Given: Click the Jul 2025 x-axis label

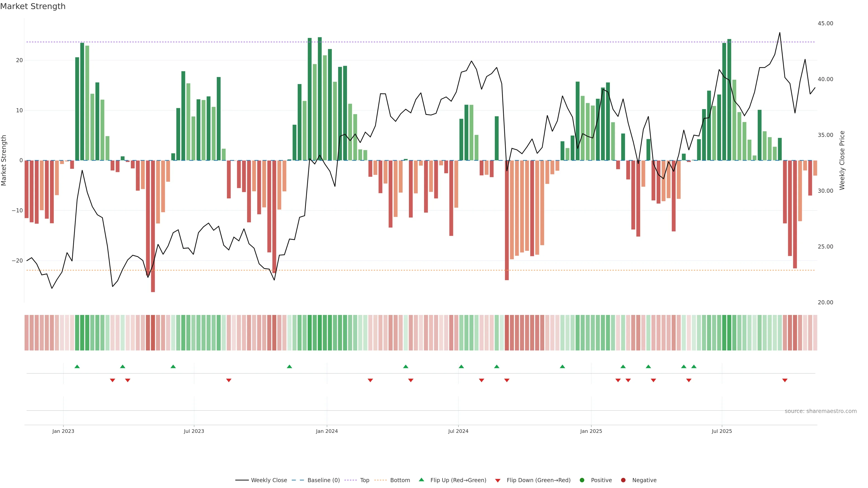Looking at the screenshot, I should [x=722, y=431].
